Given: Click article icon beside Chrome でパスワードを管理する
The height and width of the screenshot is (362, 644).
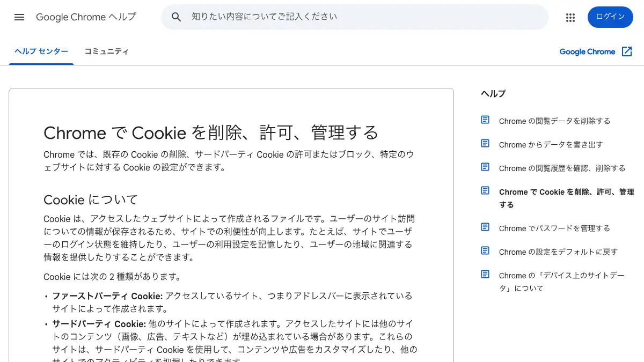Looking at the screenshot, I should [485, 227].
